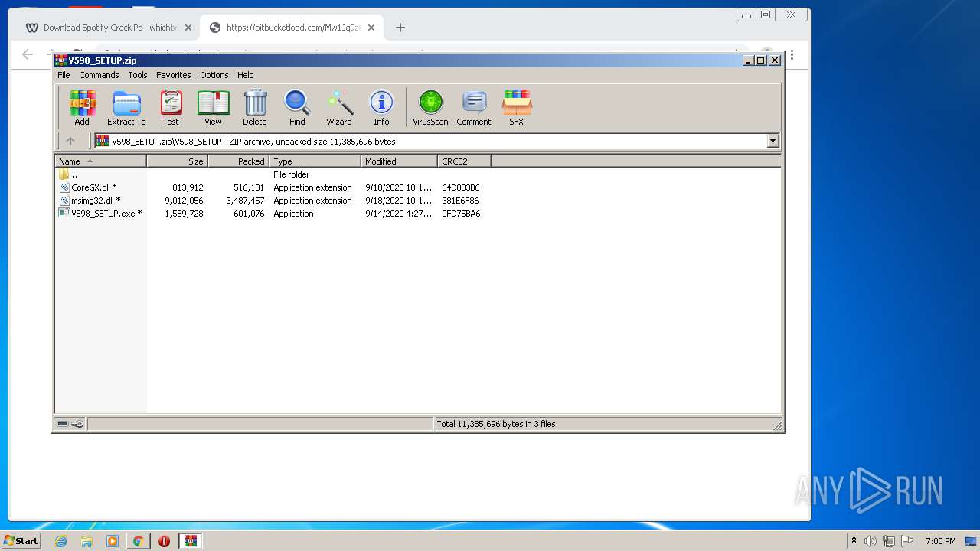Expand the archive path dropdown
The image size is (980, 551).
click(773, 141)
